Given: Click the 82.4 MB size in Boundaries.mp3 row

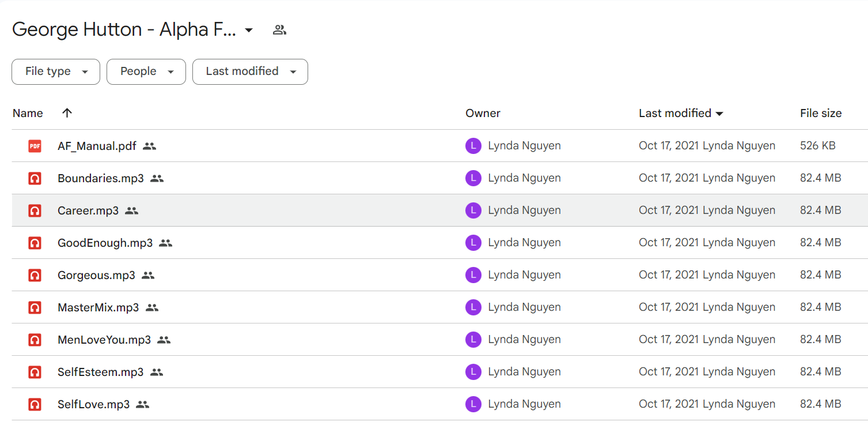Looking at the screenshot, I should (820, 178).
